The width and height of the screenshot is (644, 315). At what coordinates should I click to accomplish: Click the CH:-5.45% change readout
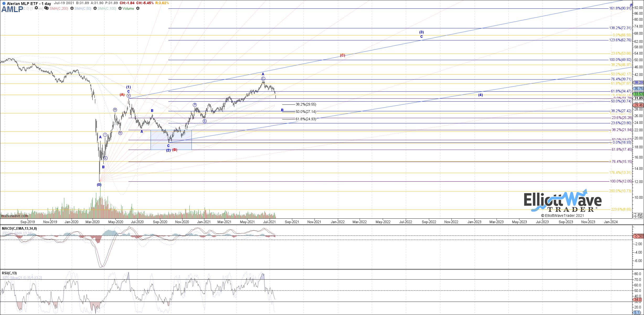[144, 3]
